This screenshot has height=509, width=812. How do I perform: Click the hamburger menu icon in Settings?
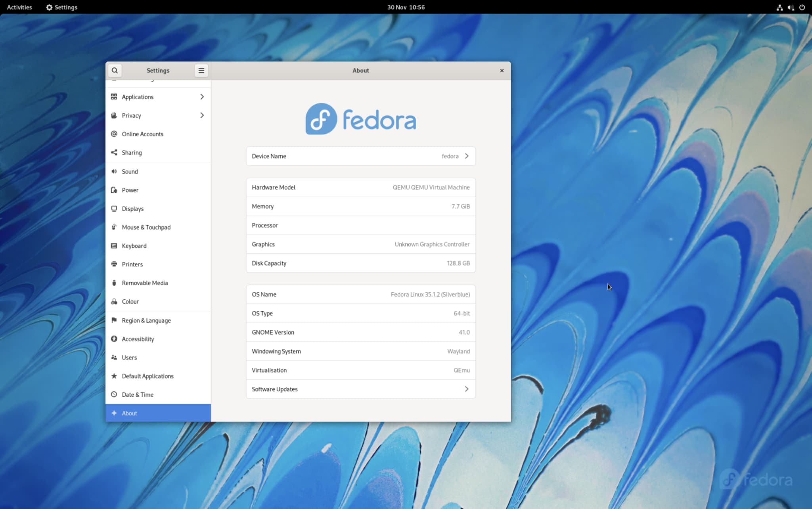point(201,71)
